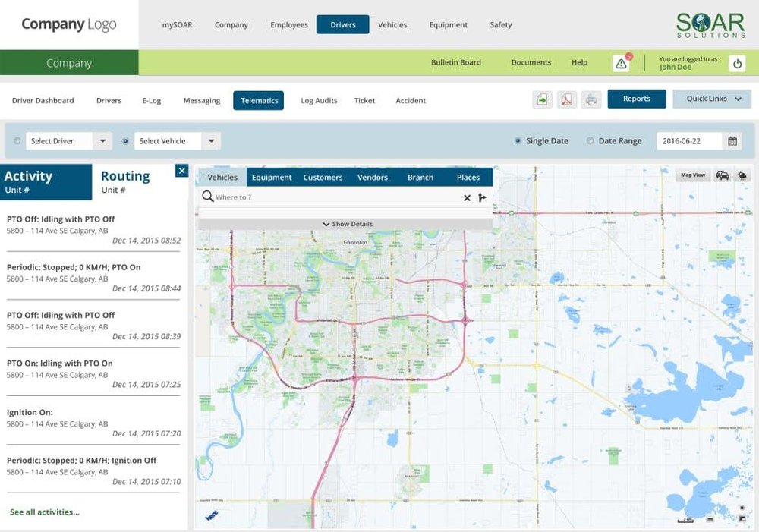The width and height of the screenshot is (759, 532).
Task: Export the report as PDF
Action: (x=566, y=99)
